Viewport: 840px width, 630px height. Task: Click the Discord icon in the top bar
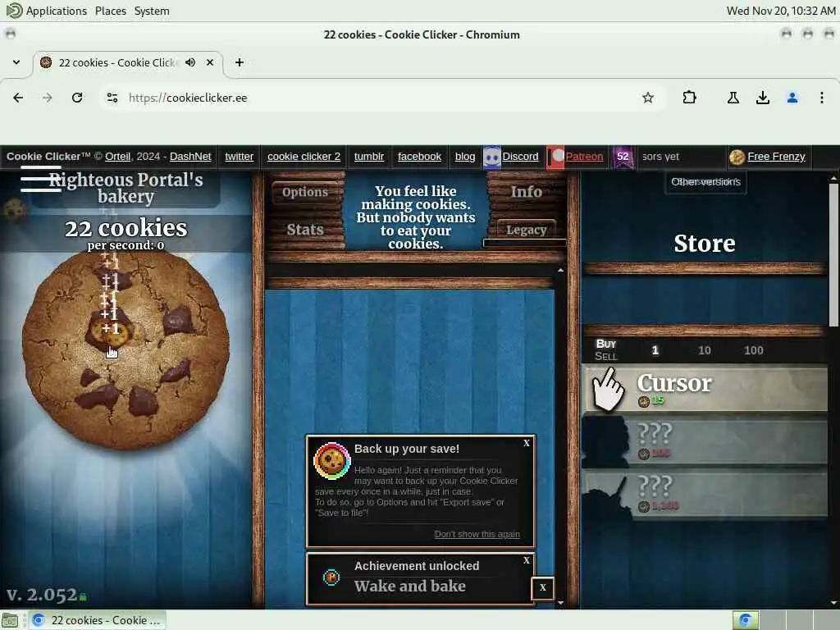[x=492, y=157]
